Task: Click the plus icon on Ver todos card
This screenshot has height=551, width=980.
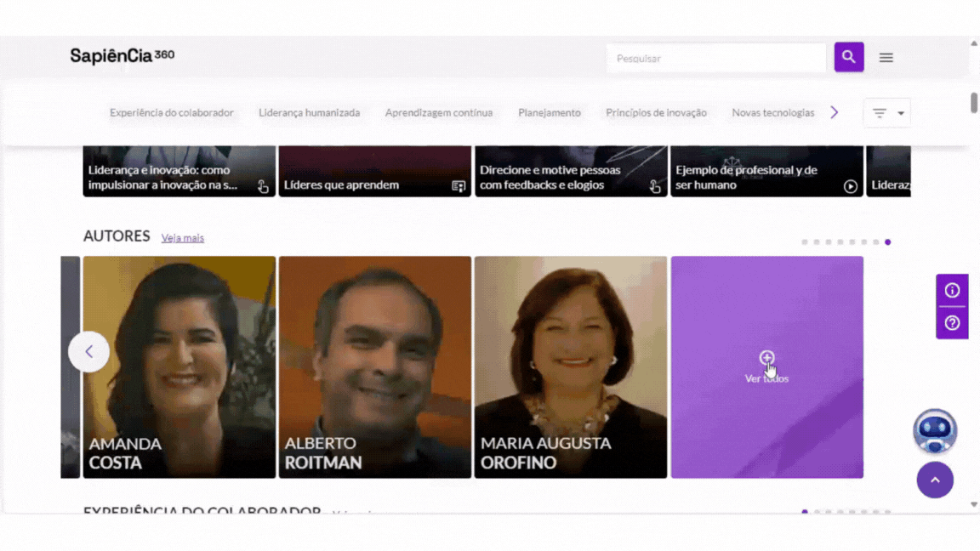Action: 766,357
